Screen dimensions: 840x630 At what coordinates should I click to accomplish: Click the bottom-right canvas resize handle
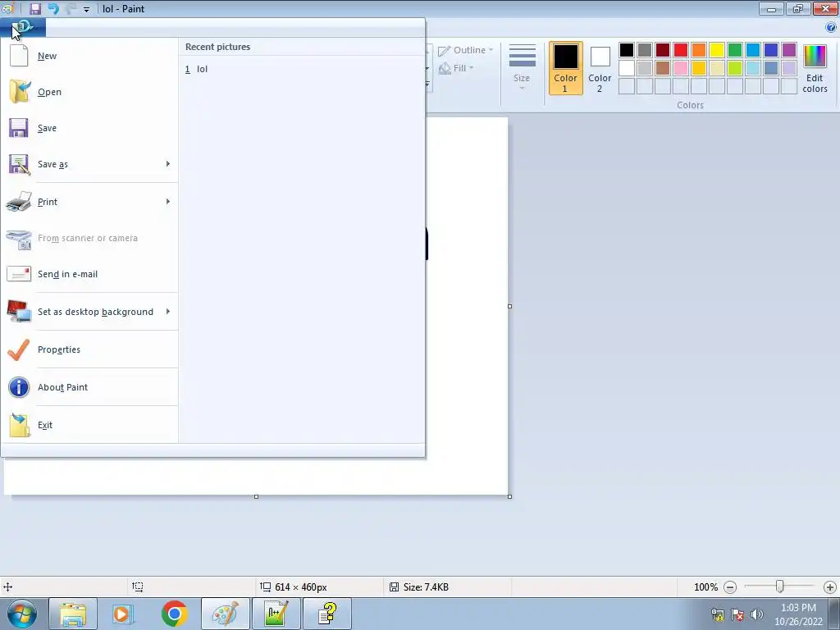click(x=509, y=496)
